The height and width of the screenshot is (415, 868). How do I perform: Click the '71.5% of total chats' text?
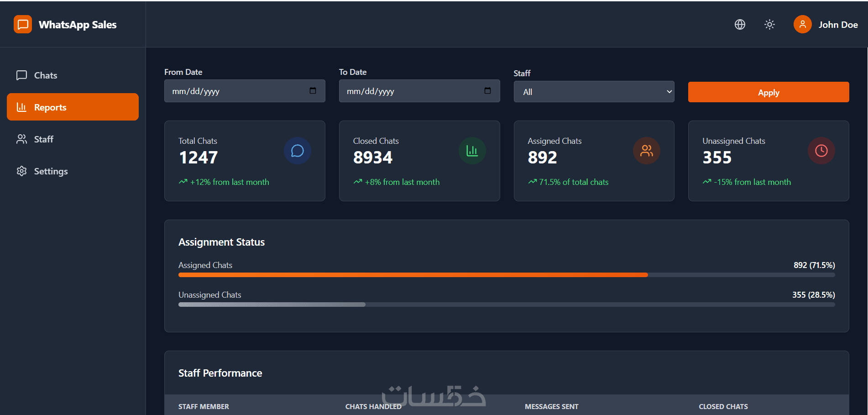pyautogui.click(x=574, y=182)
